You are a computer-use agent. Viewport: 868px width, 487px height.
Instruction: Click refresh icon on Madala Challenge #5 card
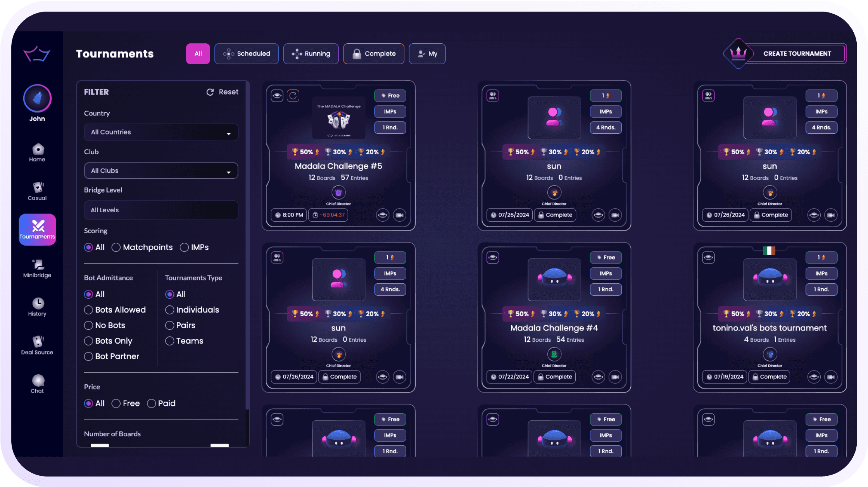click(x=293, y=96)
